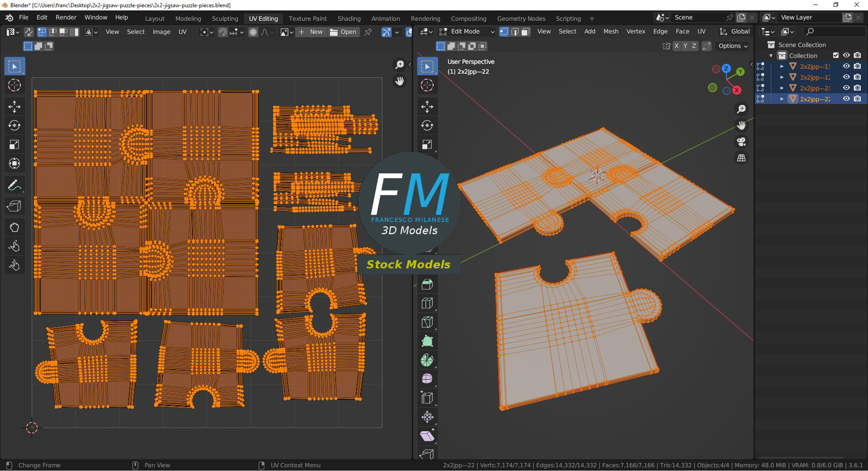868x471 pixels.
Task: Select the Annotate tool in UV editor
Action: [14, 186]
